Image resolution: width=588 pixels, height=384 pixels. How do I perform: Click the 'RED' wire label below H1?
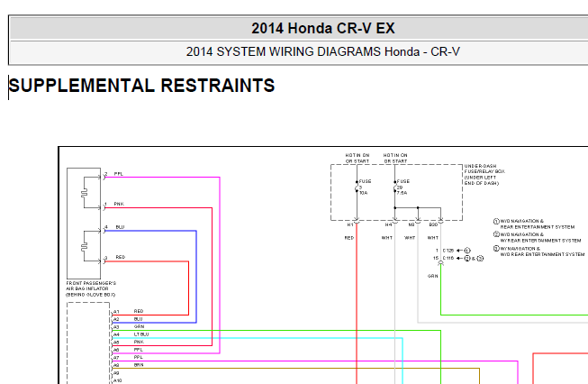click(x=349, y=238)
